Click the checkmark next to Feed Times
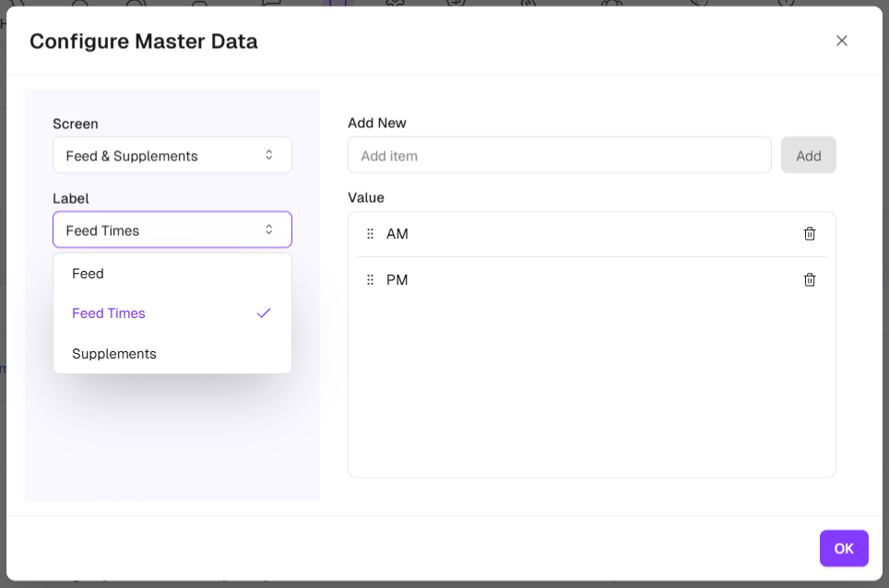This screenshot has width=889, height=588. pos(264,313)
